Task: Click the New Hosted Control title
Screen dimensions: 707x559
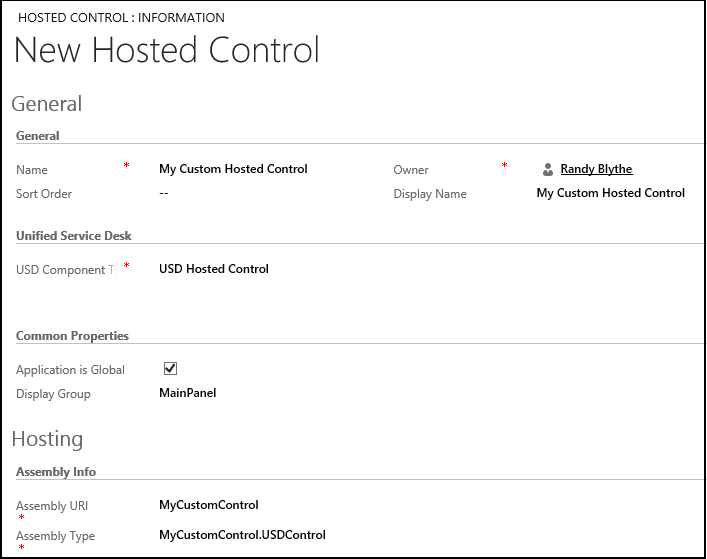Action: 167,50
